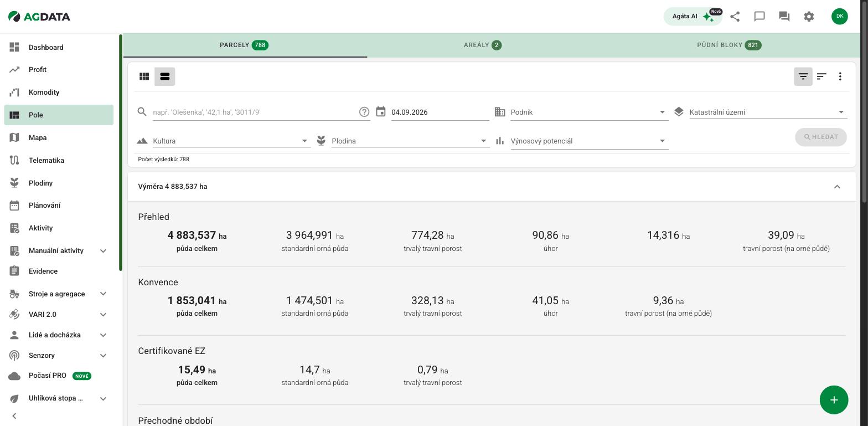Image resolution: width=868 pixels, height=426 pixels.
Task: Select the AREÁLY tab
Action: [x=483, y=45]
